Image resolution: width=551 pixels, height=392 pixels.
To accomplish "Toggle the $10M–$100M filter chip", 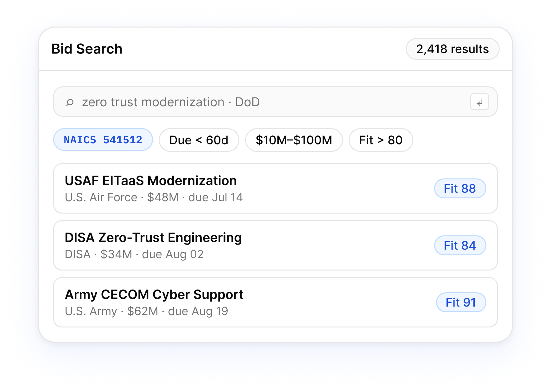I will (x=294, y=140).
